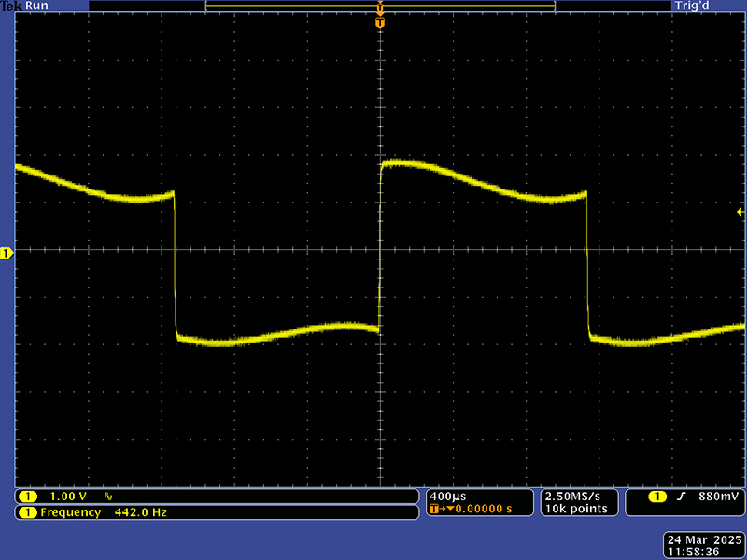Open the 880mV trigger level readout
This screenshot has width=747, height=560.
coord(718,497)
